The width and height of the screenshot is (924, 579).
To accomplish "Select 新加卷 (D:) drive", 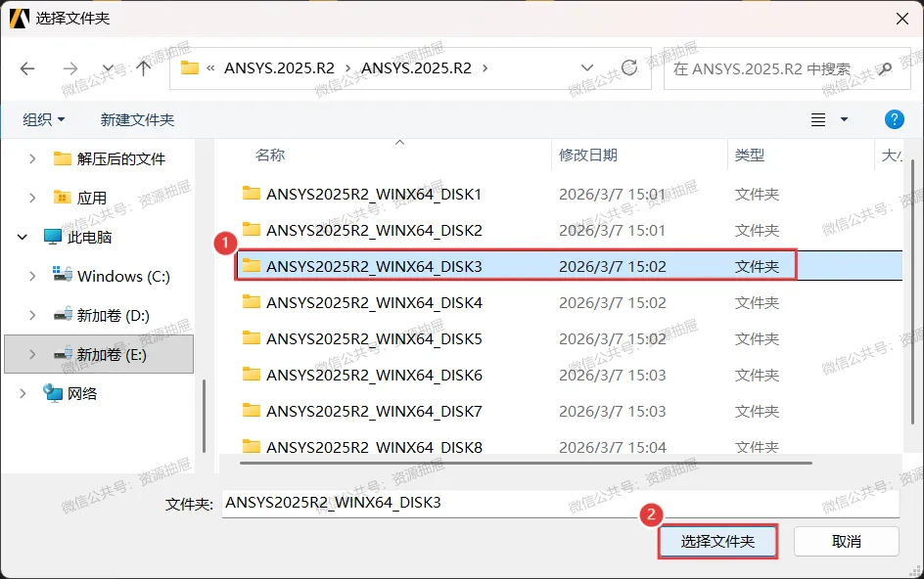I will [x=102, y=315].
